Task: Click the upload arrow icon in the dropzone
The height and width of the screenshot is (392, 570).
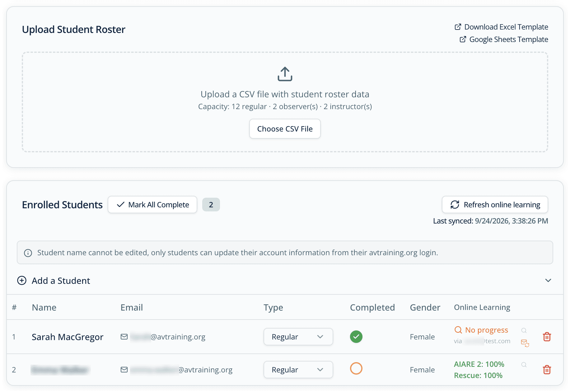Action: coord(285,74)
